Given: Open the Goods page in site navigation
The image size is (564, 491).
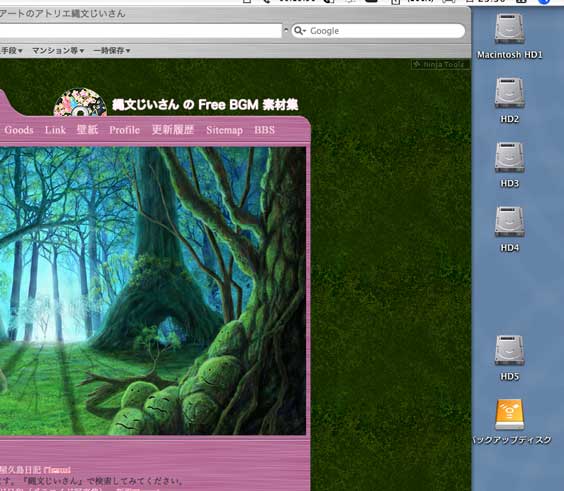Looking at the screenshot, I should 19,130.
